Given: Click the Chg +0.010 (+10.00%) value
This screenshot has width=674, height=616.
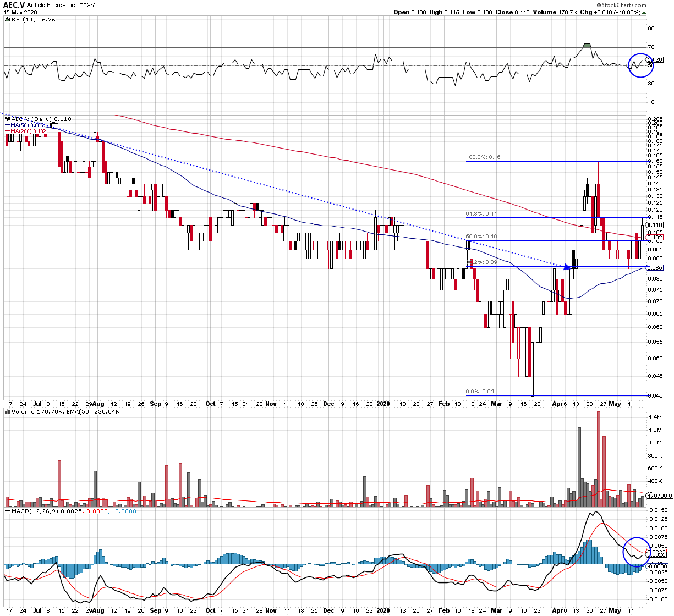Looking at the screenshot, I should point(612,13).
